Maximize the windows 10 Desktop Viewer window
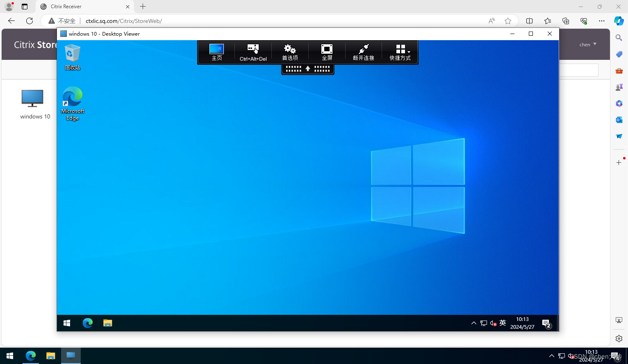 click(531, 34)
